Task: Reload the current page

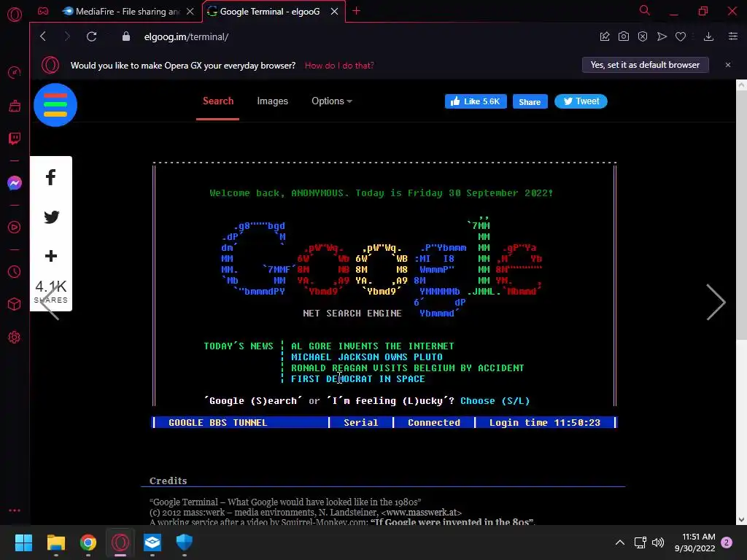Action: point(91,36)
